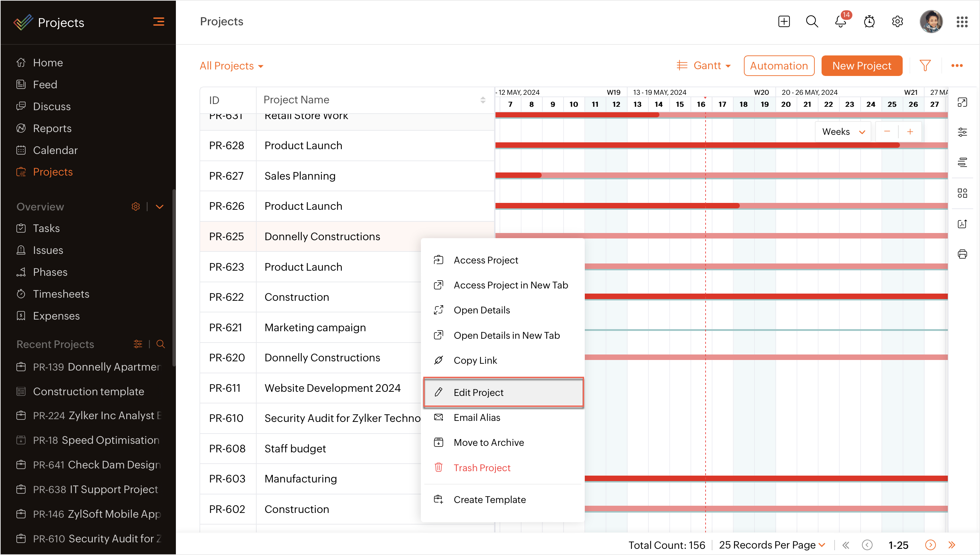
Task: Open the Weeks timescale dropdown
Action: (x=843, y=131)
